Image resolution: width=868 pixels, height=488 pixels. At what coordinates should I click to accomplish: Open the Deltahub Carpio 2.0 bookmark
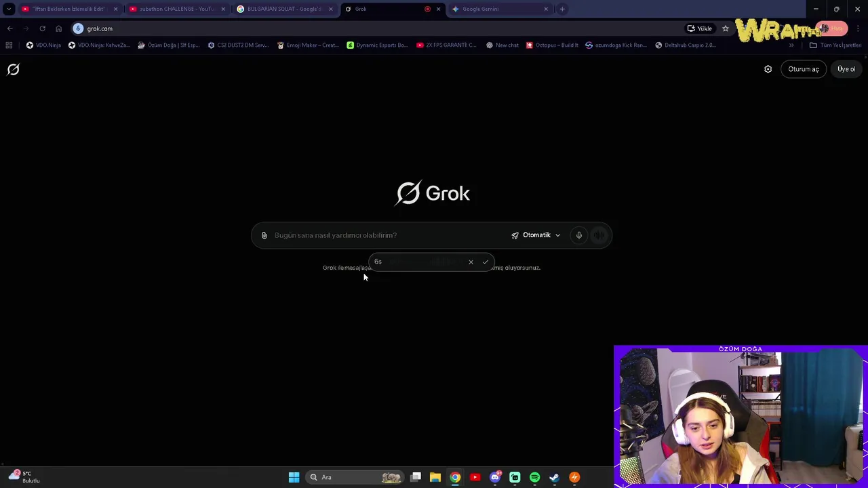[x=685, y=45]
